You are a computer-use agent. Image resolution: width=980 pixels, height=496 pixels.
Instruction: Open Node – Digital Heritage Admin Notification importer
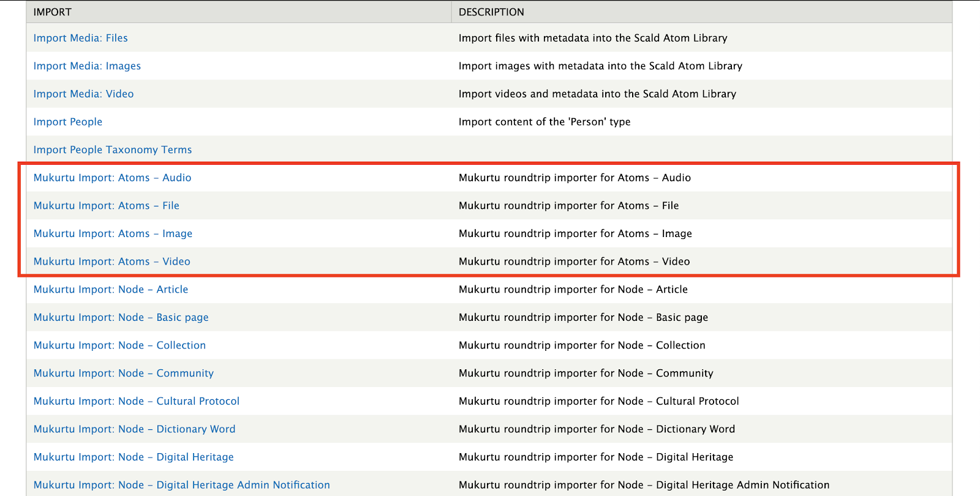(182, 485)
